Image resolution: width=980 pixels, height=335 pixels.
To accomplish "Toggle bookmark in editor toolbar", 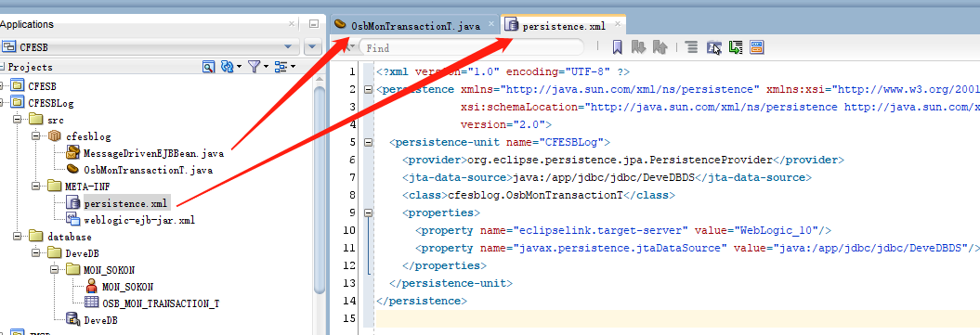I will pyautogui.click(x=617, y=46).
